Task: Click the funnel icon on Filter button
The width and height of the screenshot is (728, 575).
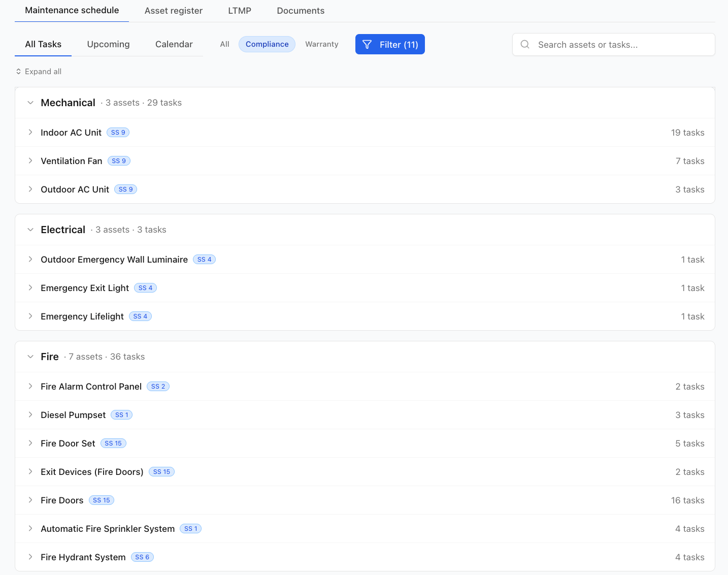Action: click(367, 45)
